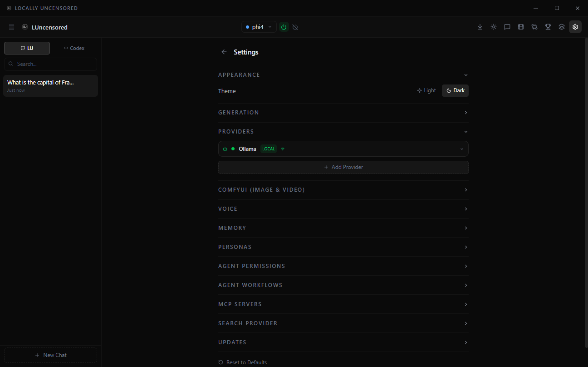The width and height of the screenshot is (588, 367).
Task: Select the LU tab in the sidebar
Action: [x=27, y=48]
